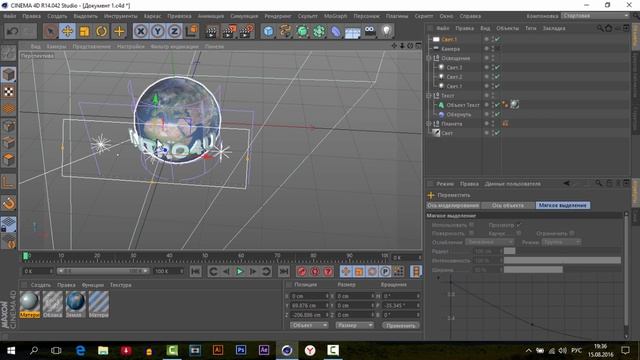Add a light bulb object
This screenshot has width=640, height=360.
point(387,31)
